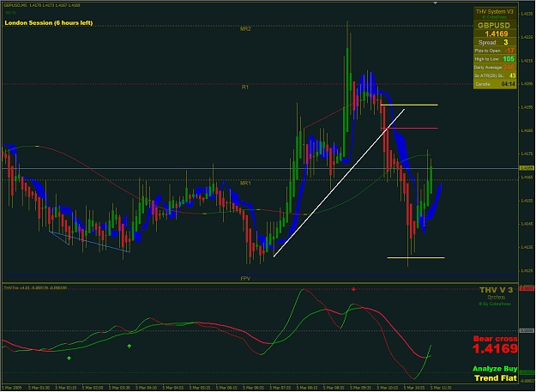Click the current price marker on the price axis
536x392 pixels.
click(x=526, y=168)
